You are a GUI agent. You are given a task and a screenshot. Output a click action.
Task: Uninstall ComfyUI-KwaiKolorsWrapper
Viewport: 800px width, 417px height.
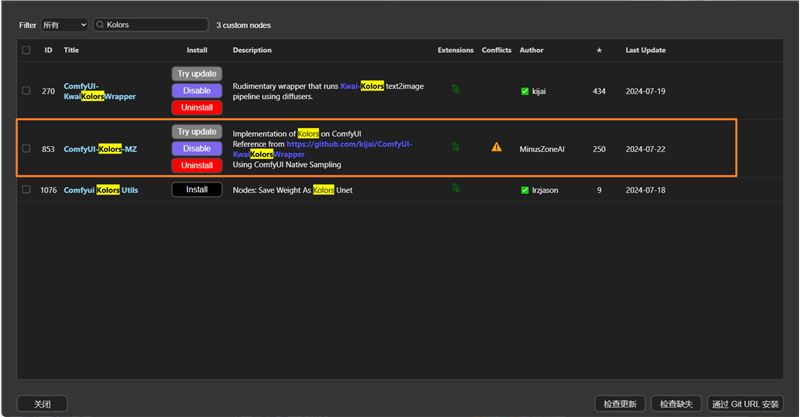point(197,107)
